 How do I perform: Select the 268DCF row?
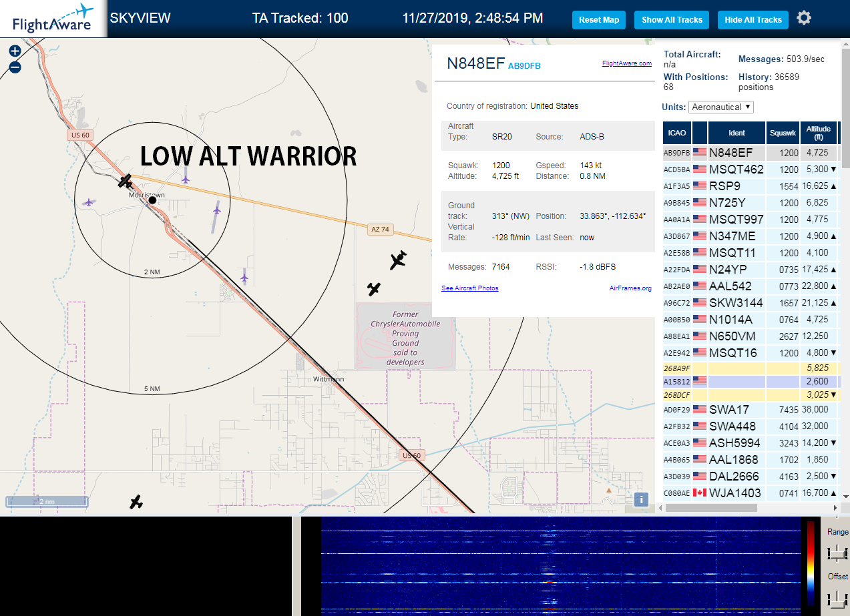(751, 394)
